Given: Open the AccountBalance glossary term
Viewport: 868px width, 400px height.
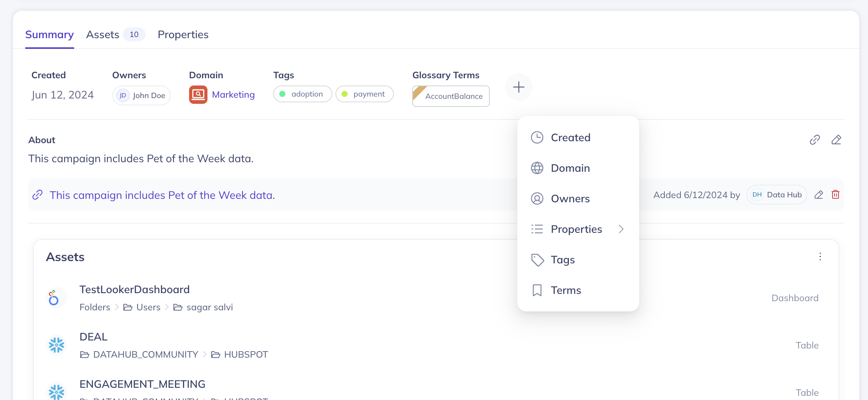Looking at the screenshot, I should pyautogui.click(x=451, y=96).
